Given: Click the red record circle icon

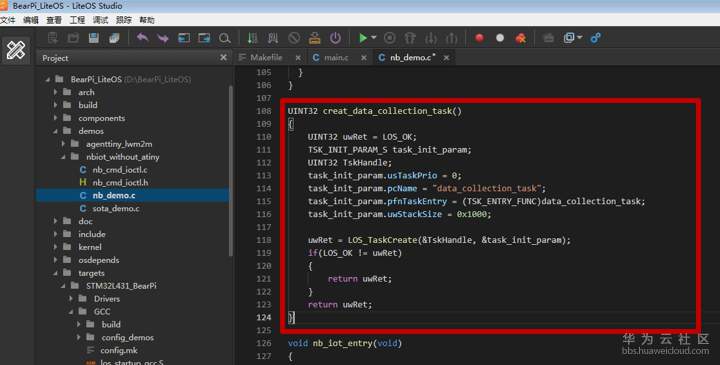Looking at the screenshot, I should click(x=479, y=38).
